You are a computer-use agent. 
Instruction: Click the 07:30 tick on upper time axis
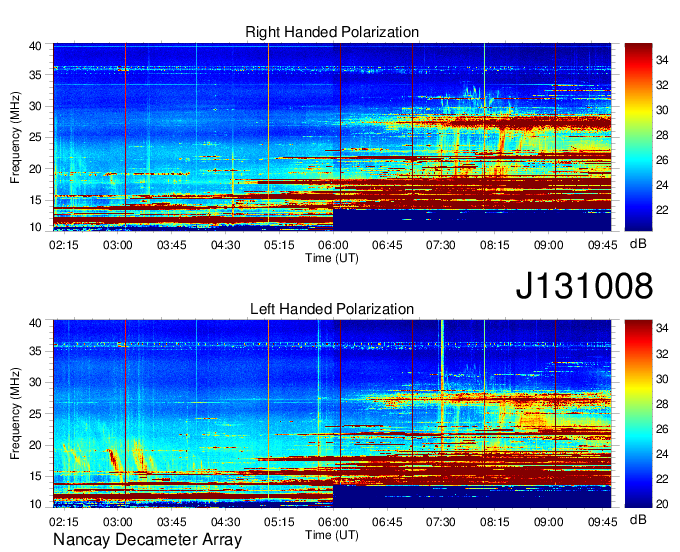[x=441, y=245]
